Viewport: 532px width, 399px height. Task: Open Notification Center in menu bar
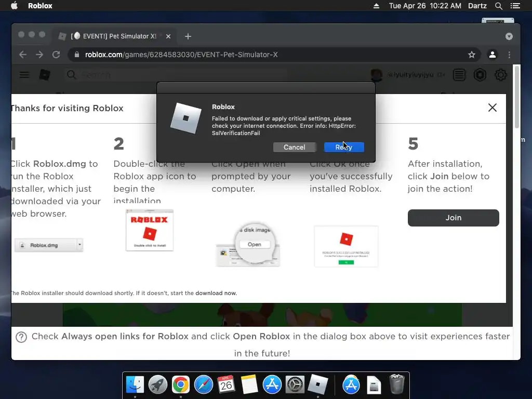click(515, 6)
